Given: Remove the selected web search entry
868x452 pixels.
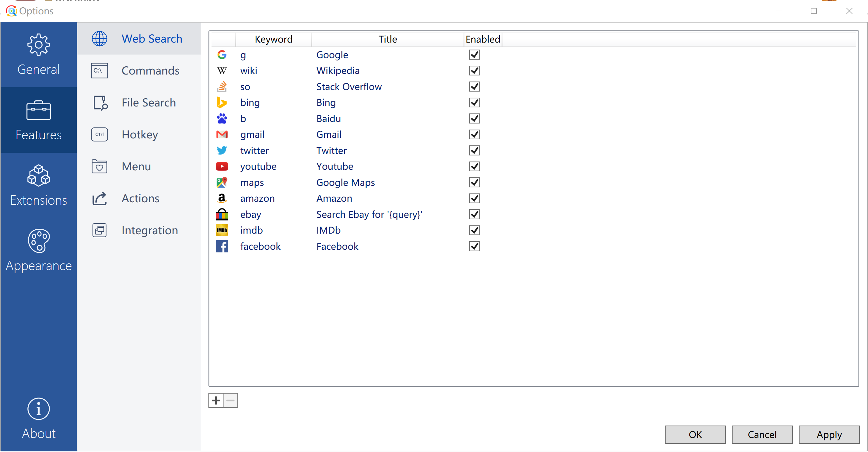Looking at the screenshot, I should point(230,401).
